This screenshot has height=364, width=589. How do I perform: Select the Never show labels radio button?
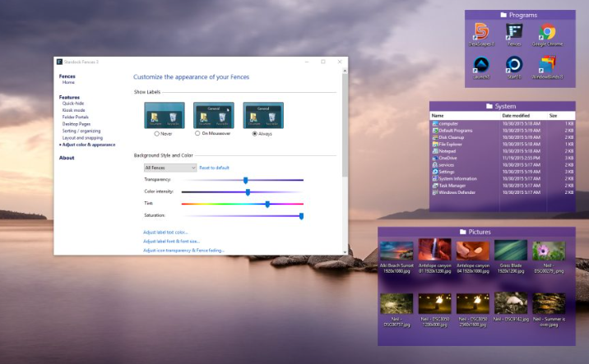pyautogui.click(x=156, y=134)
